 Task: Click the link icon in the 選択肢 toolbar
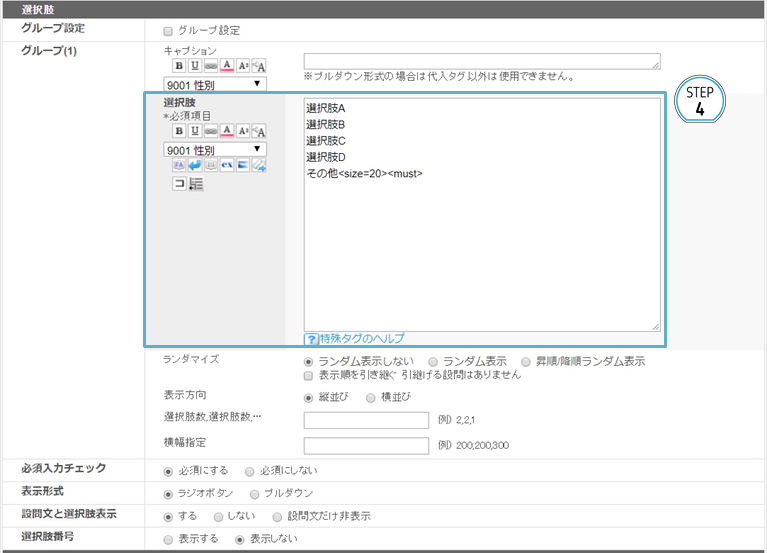[x=211, y=131]
